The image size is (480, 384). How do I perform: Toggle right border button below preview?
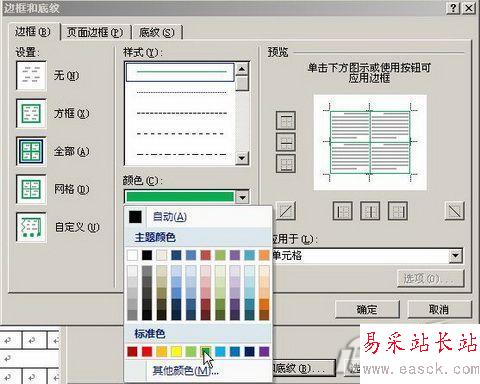(x=398, y=211)
